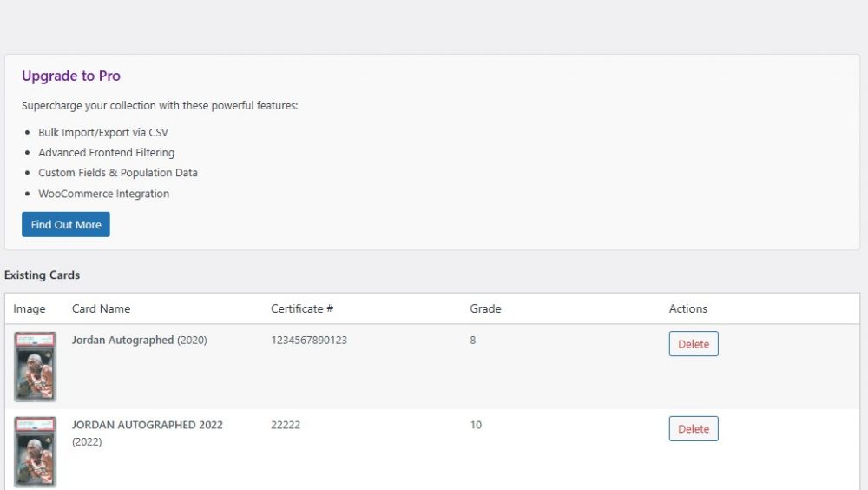Select the Image column header
Image resolution: width=868 pixels, height=490 pixels.
[30, 308]
